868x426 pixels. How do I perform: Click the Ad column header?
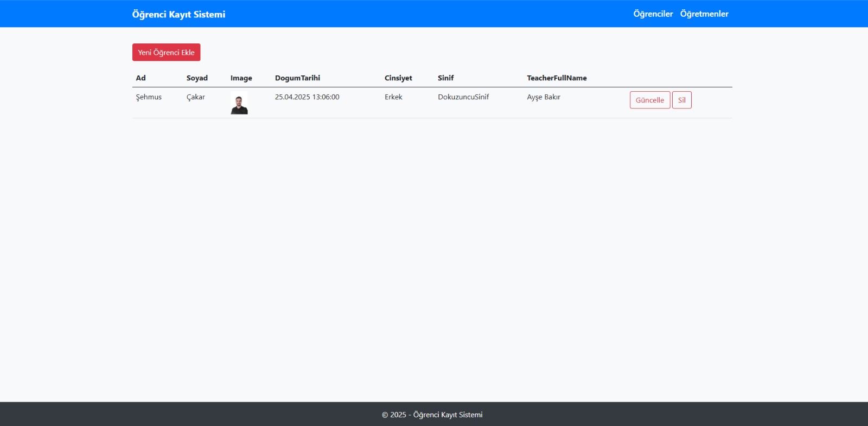141,78
